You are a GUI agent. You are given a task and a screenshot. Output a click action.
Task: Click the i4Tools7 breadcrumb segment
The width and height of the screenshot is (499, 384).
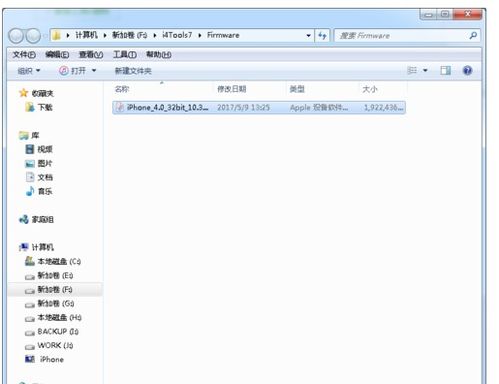(177, 35)
